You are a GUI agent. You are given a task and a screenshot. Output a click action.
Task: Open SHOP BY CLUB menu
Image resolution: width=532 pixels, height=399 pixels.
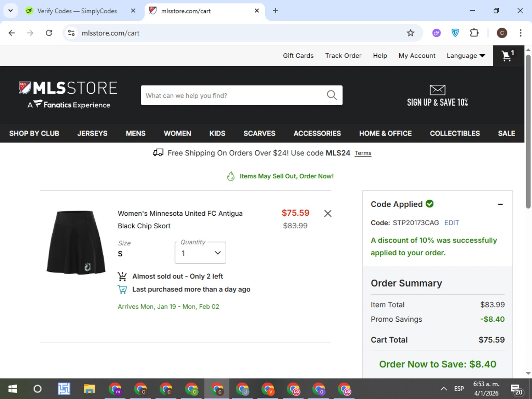34,133
